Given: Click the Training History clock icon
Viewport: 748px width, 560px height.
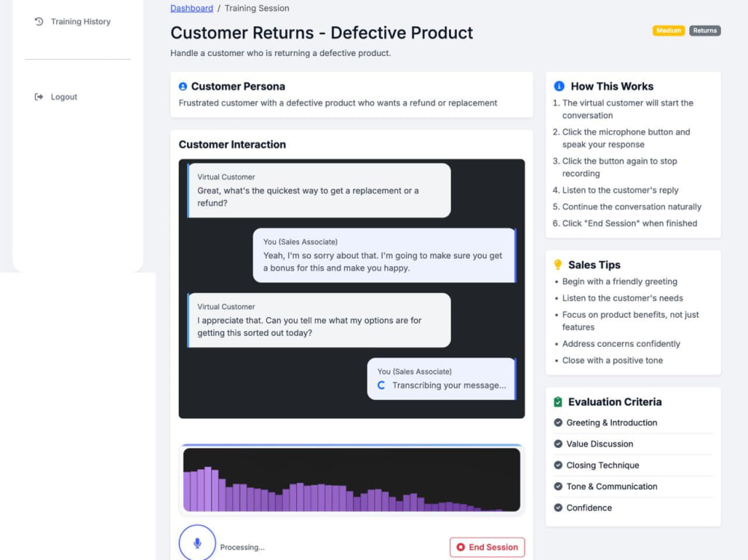Looking at the screenshot, I should click(39, 22).
